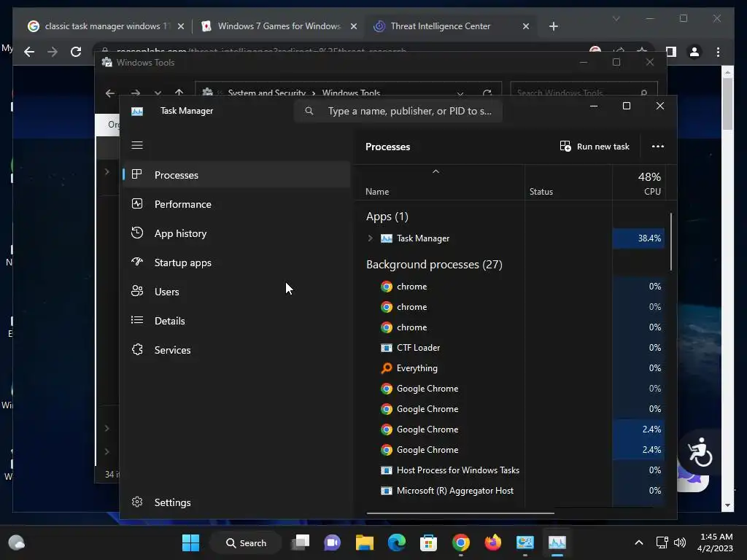This screenshot has width=747, height=560.
Task: Show hidden system tray icons
Action: coord(639,542)
